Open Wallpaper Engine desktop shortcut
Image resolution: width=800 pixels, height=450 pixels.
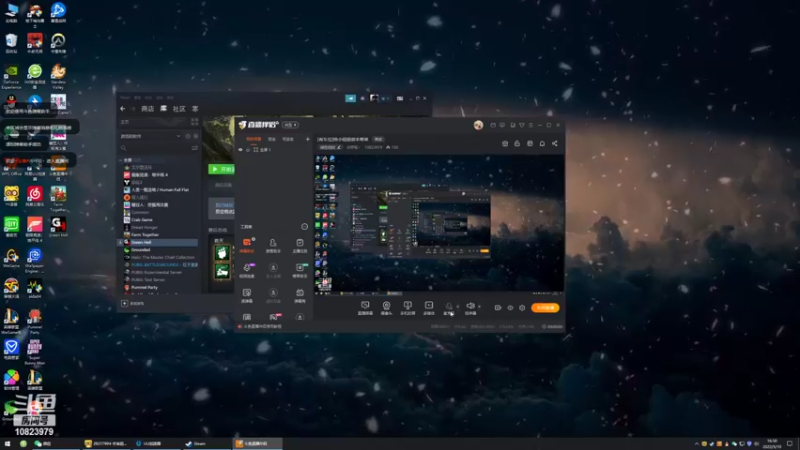click(35, 260)
